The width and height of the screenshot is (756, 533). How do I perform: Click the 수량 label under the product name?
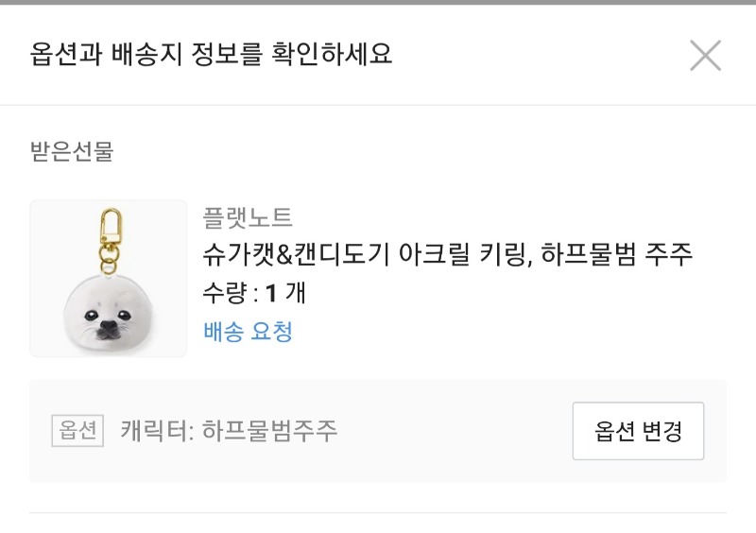[x=224, y=293]
